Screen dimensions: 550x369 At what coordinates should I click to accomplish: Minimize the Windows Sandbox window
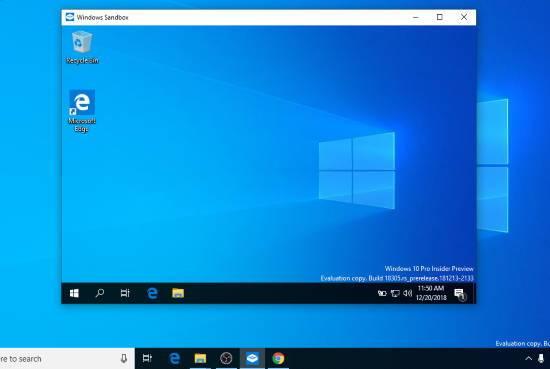point(416,17)
